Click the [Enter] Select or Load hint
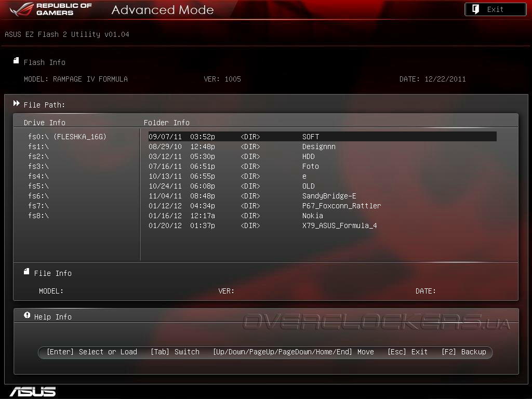This screenshot has height=399, width=532. 92,352
